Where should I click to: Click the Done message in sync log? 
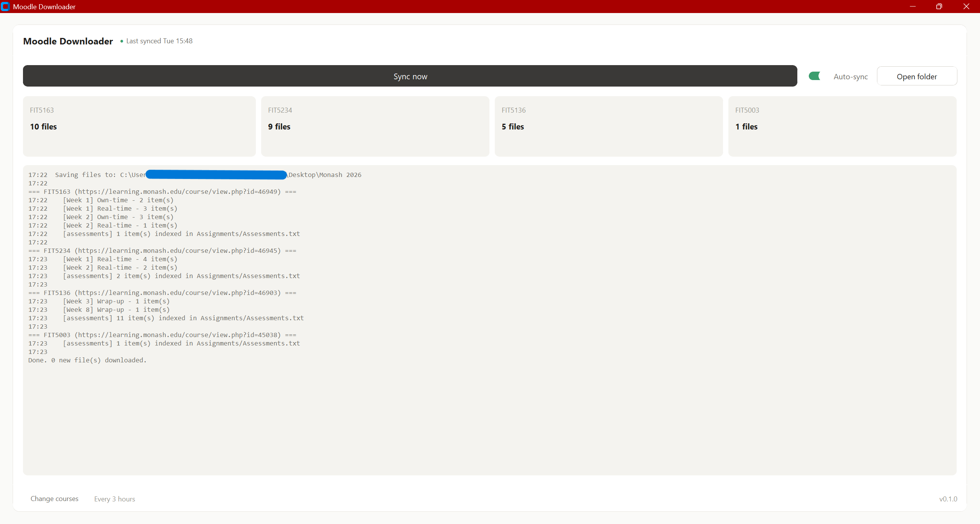point(87,360)
